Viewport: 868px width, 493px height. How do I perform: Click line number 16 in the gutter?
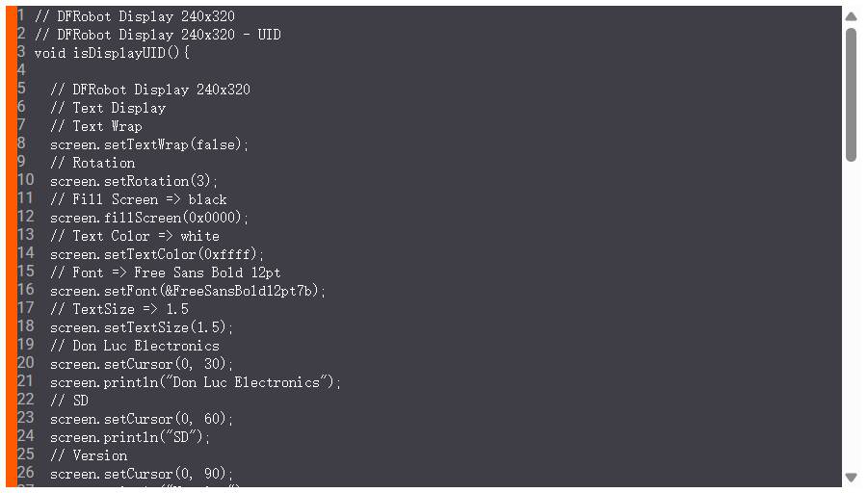25,290
